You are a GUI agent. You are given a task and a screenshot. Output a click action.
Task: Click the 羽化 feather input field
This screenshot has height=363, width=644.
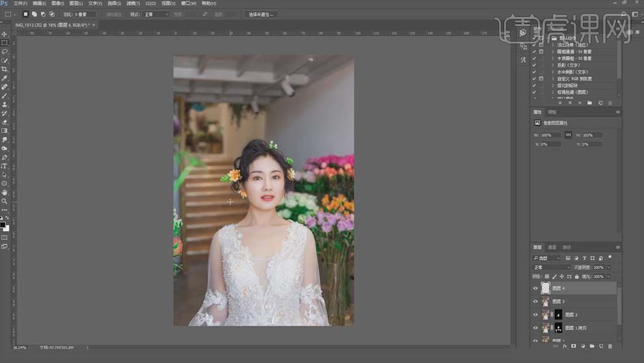85,14
